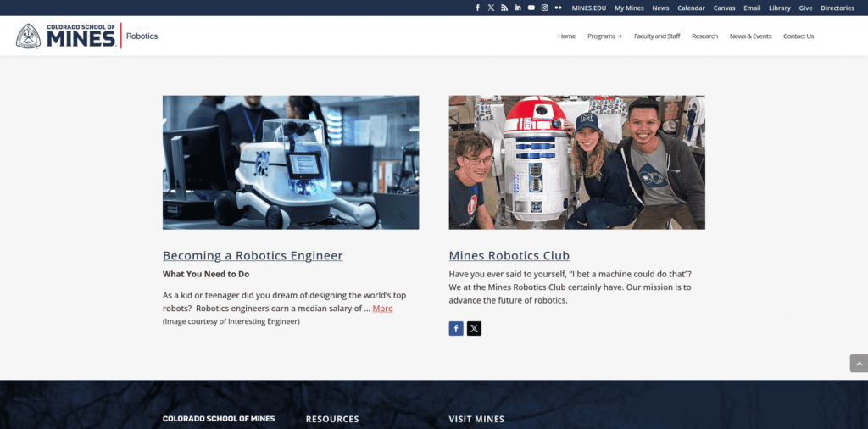Click the red More link

[x=382, y=309]
